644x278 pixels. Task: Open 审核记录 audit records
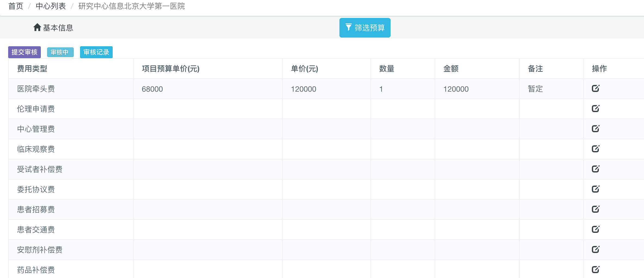coord(96,52)
